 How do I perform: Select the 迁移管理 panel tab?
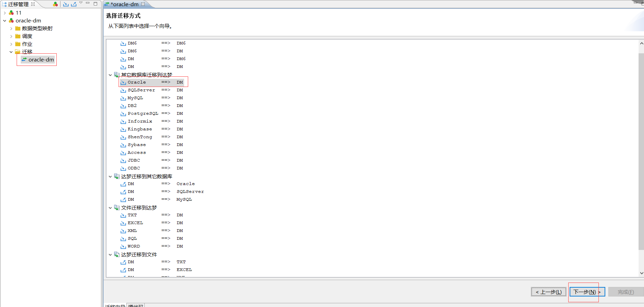click(x=18, y=4)
